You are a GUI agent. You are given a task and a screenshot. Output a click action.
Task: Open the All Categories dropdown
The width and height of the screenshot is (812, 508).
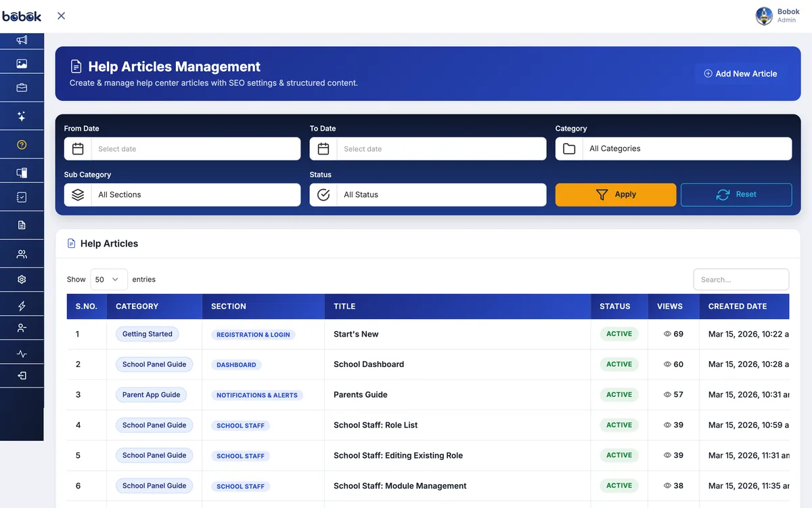point(687,149)
